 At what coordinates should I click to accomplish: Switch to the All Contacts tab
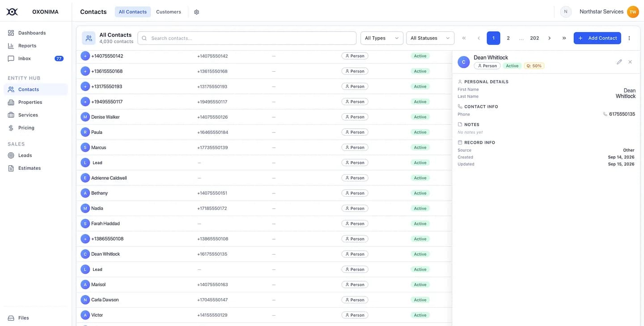click(x=133, y=12)
